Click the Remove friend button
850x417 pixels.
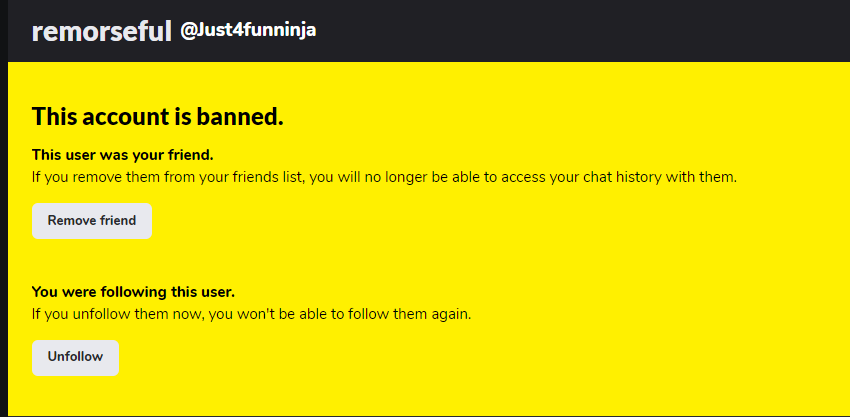[92, 221]
